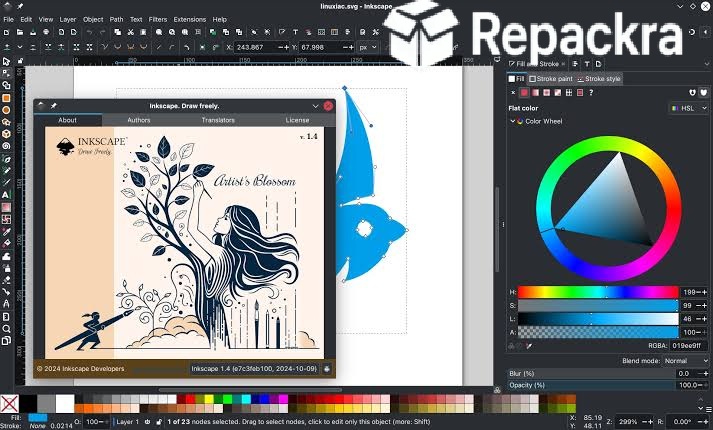
Task: Click the Open file folder icon
Action: pyautogui.click(x=20, y=32)
